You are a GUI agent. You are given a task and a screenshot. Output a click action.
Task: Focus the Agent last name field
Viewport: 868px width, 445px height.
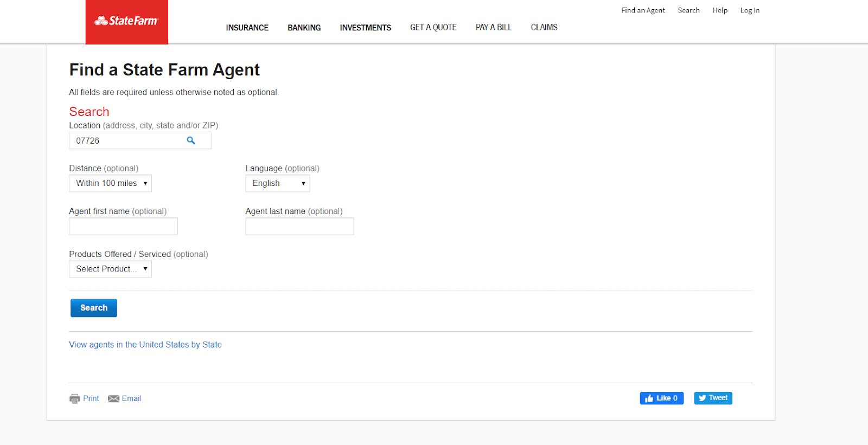pyautogui.click(x=299, y=226)
